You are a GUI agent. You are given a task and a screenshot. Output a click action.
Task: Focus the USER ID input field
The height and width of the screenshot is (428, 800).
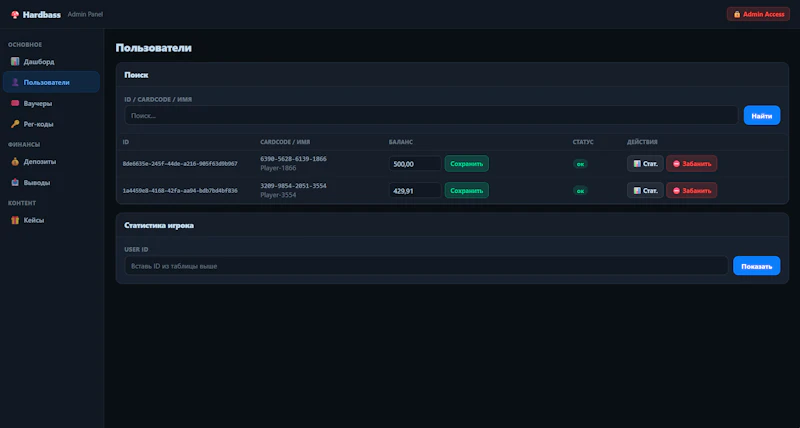pos(426,266)
